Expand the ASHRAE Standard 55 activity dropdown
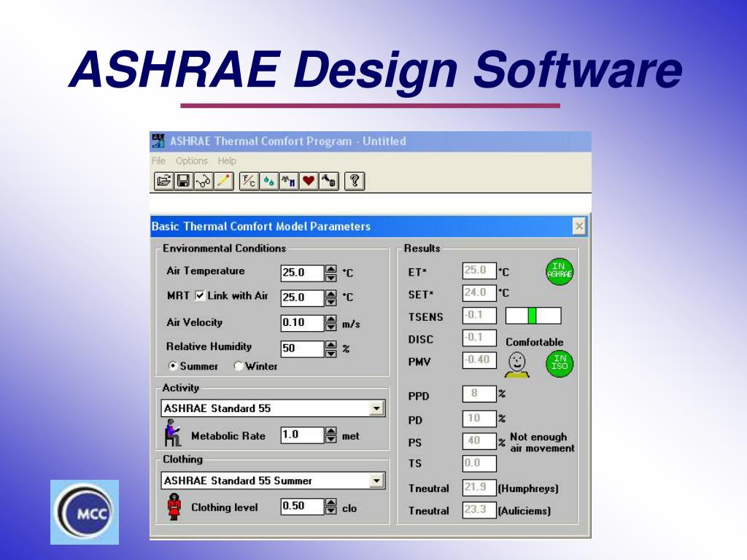 (x=376, y=408)
